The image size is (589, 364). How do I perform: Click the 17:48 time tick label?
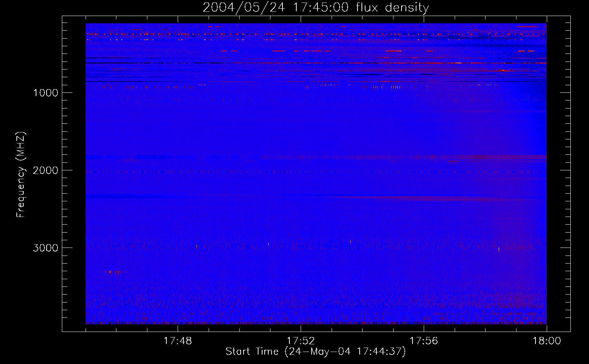(178, 341)
